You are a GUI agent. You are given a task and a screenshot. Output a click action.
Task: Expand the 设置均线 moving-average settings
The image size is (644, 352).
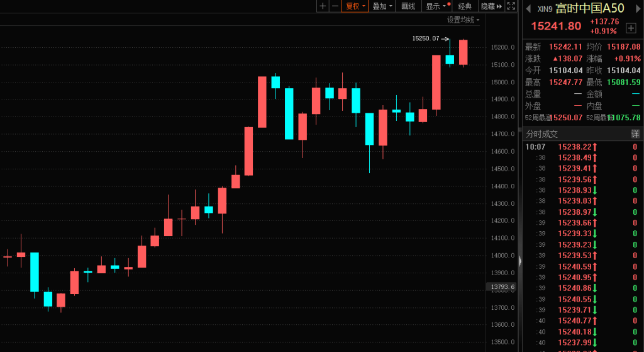click(x=464, y=20)
